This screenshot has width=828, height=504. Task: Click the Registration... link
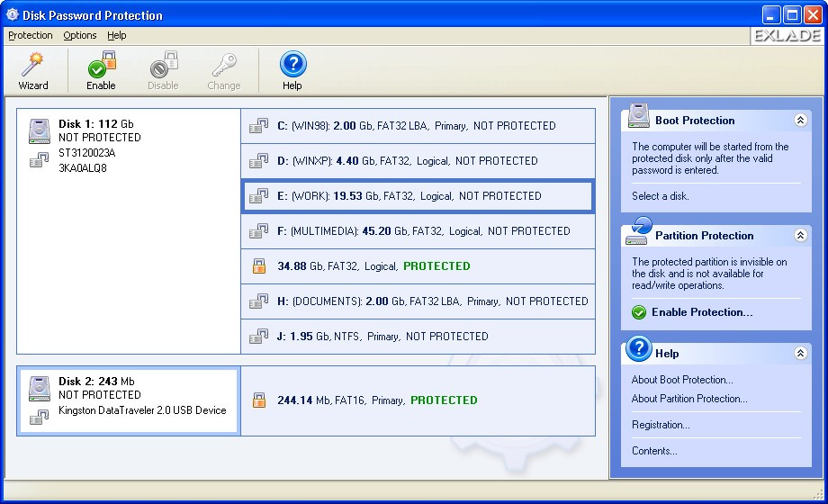point(661,424)
